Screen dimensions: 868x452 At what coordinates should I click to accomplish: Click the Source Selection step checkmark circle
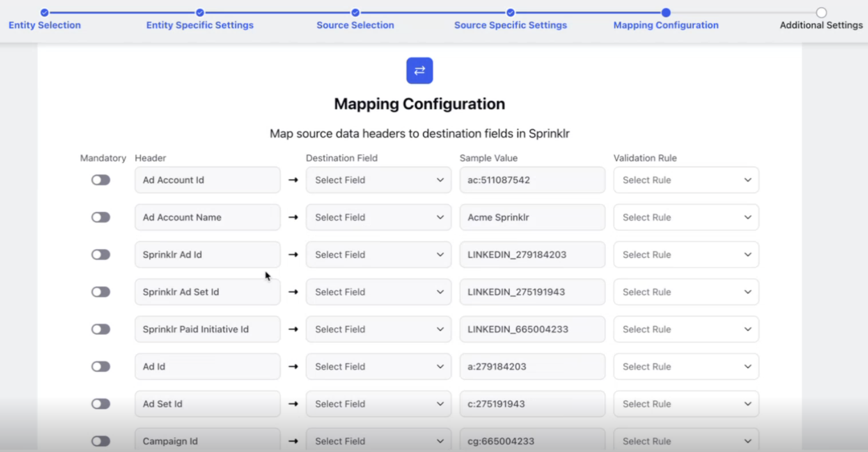[355, 13]
